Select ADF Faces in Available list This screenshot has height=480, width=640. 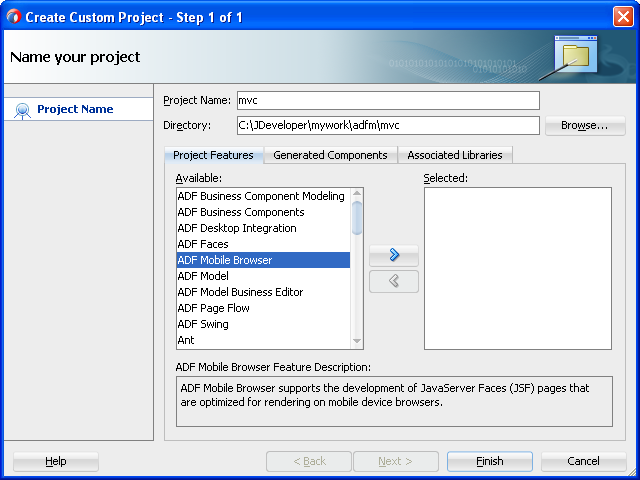263,244
